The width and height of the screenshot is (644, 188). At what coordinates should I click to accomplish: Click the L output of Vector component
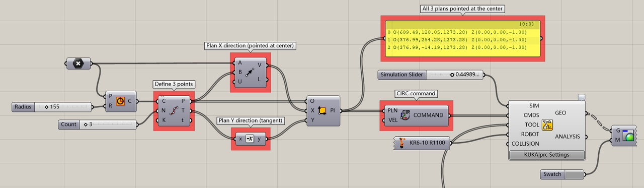[x=260, y=79]
